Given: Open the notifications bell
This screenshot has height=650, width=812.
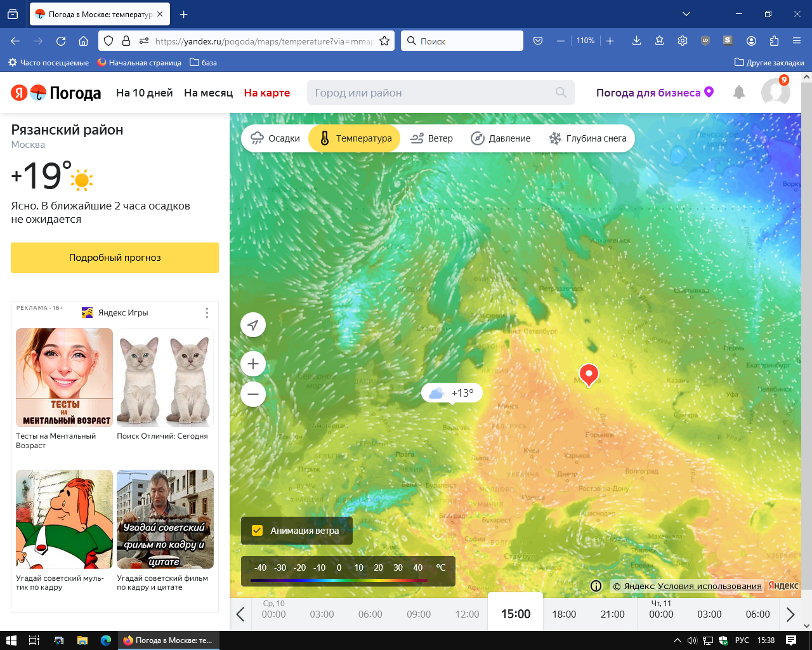Looking at the screenshot, I should pyautogui.click(x=738, y=93).
